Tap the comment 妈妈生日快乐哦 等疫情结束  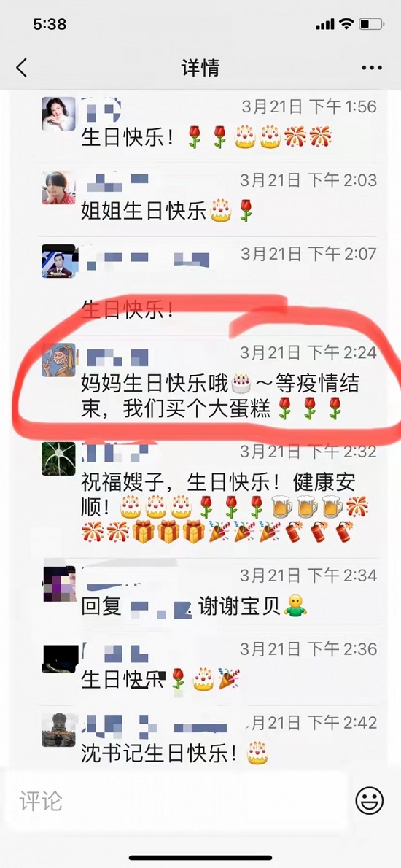[x=220, y=395]
